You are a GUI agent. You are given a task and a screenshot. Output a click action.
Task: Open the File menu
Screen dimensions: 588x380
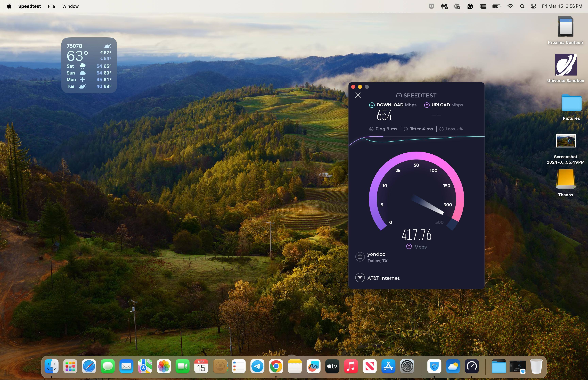click(51, 6)
